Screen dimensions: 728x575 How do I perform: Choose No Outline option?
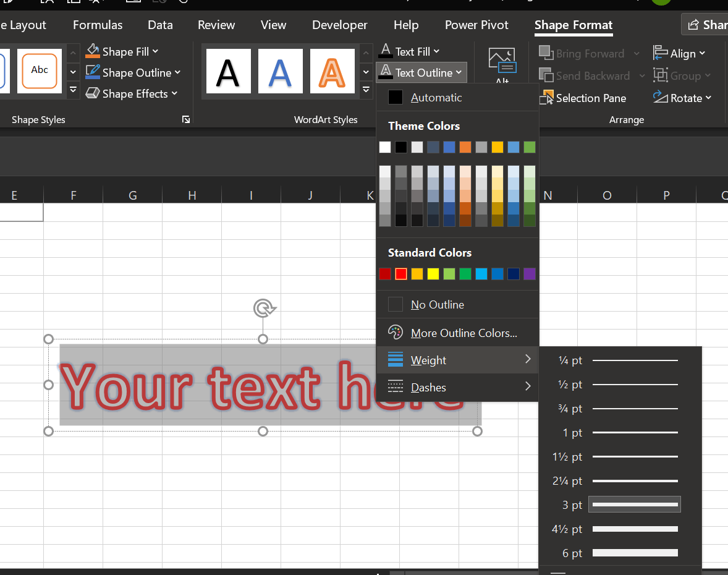[x=457, y=305]
